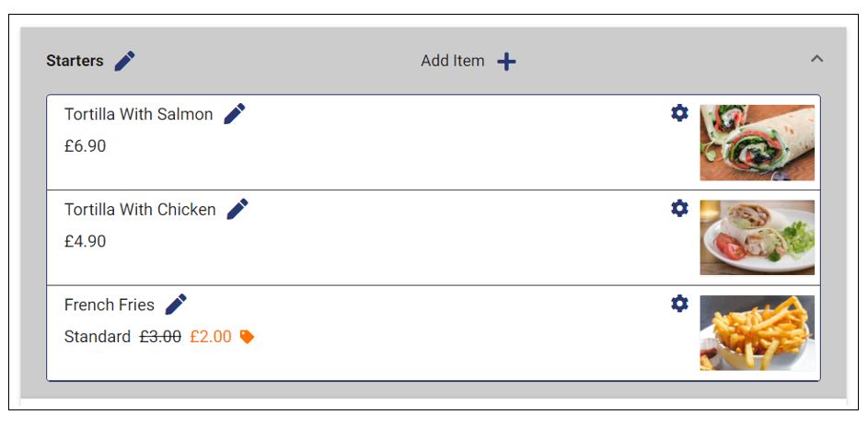
Task: Click the plus icon next to Add Item
Action: click(506, 62)
